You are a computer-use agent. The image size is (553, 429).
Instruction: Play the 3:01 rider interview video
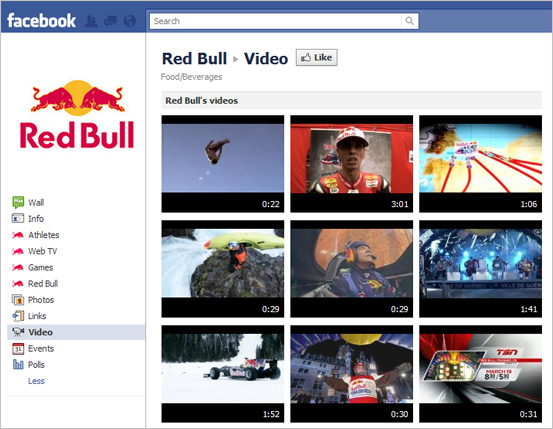pos(351,164)
